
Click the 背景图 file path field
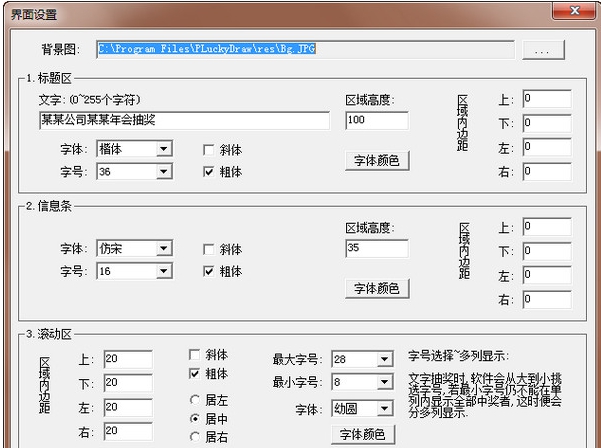pyautogui.click(x=305, y=49)
